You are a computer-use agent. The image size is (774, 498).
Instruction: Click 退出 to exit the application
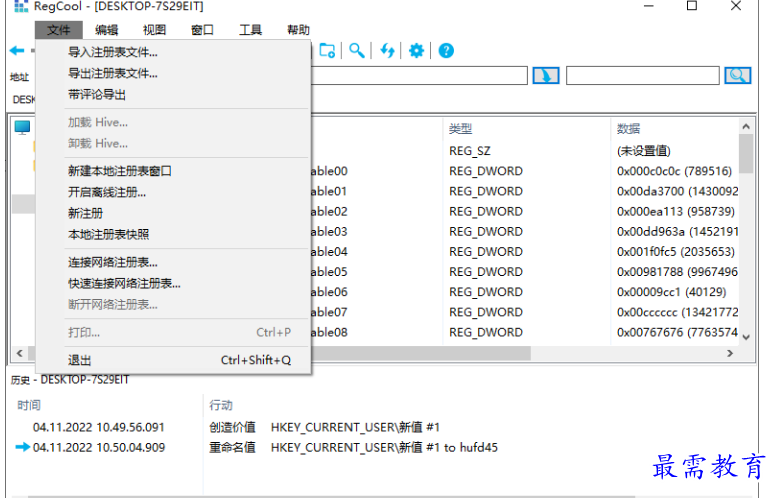pos(80,360)
